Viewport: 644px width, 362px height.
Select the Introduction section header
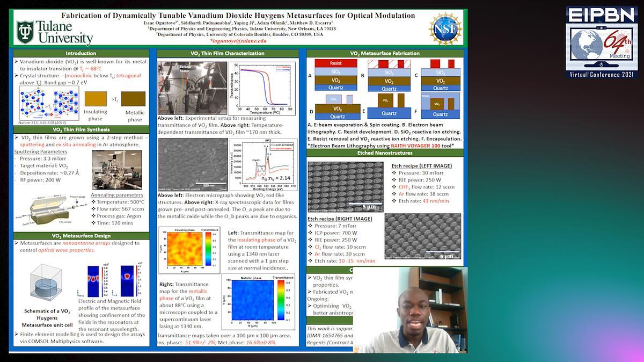[81, 53]
